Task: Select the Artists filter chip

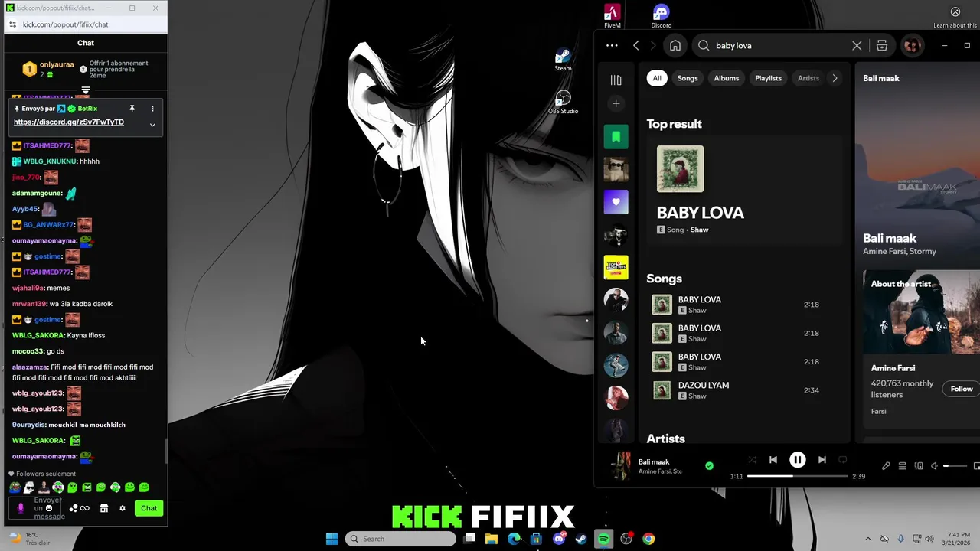Action: tap(808, 78)
